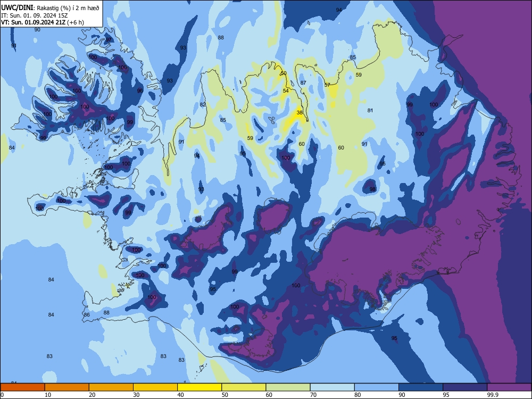The width and height of the screenshot is (532, 399).
Task: Click the 0–10 dark orange legend swatch
Action: 22,387
